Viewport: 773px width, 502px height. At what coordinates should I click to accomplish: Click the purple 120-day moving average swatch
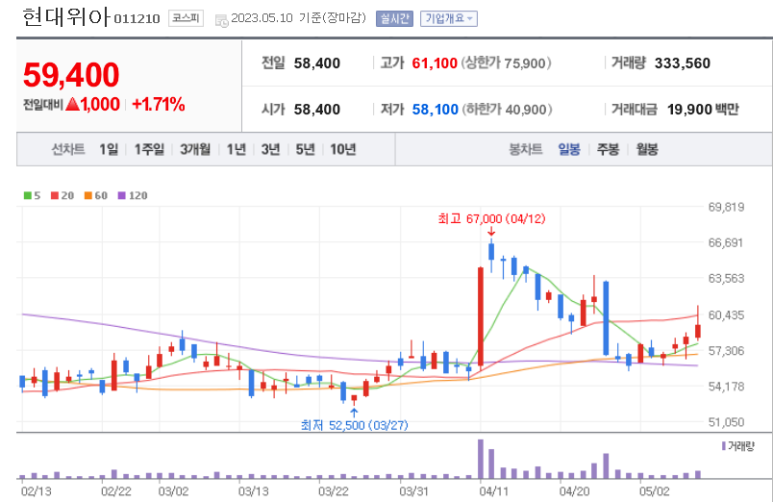[x=122, y=196]
